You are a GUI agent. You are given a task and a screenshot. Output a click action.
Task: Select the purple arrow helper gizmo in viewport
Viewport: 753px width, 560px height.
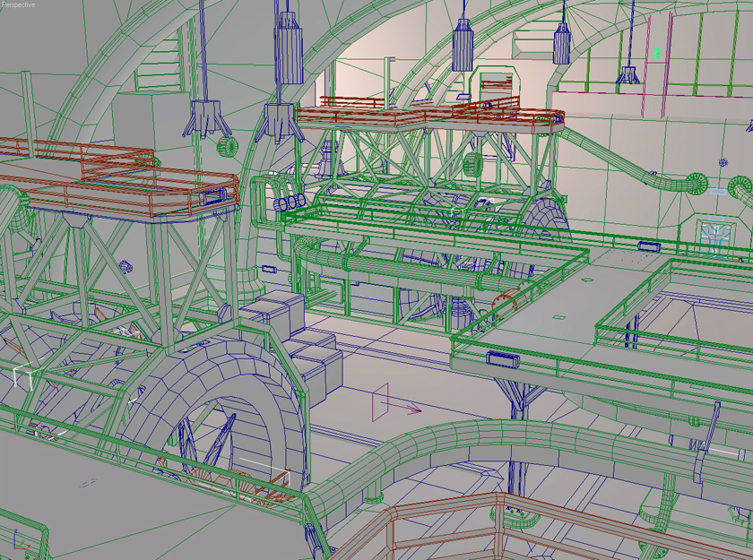click(396, 402)
